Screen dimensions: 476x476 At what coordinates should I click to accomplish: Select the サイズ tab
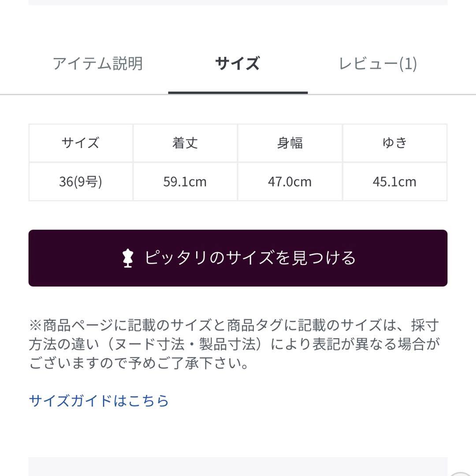(x=238, y=64)
